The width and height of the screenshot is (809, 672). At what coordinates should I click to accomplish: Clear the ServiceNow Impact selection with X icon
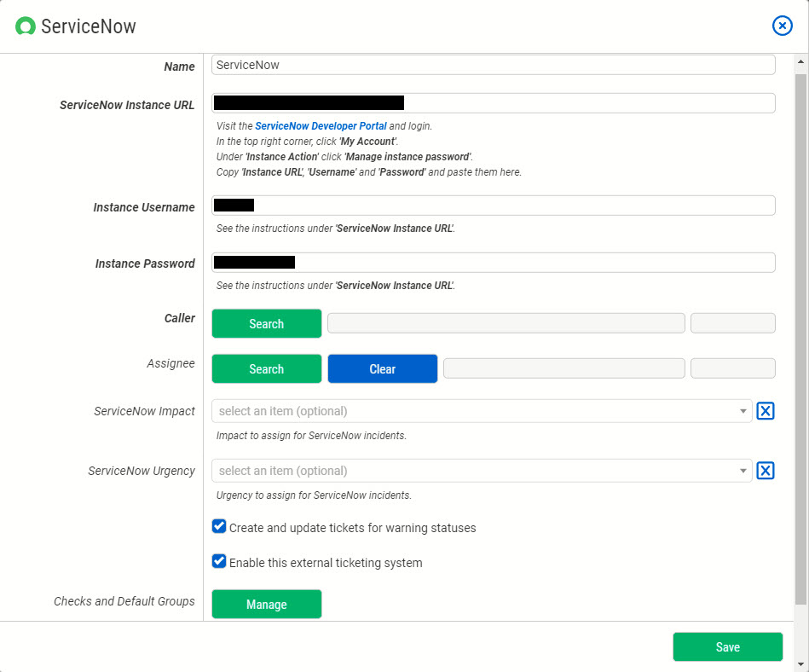click(x=766, y=411)
